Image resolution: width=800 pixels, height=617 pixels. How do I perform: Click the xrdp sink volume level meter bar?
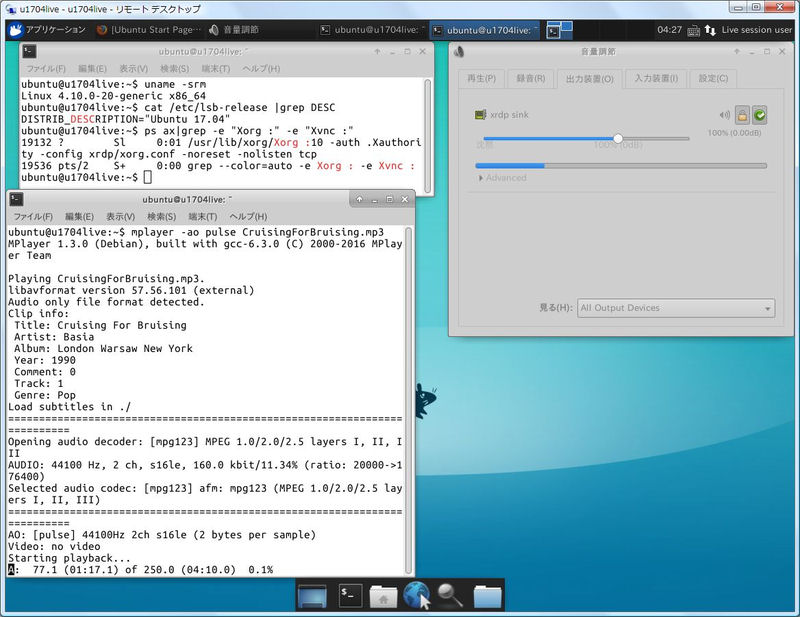coord(621,165)
